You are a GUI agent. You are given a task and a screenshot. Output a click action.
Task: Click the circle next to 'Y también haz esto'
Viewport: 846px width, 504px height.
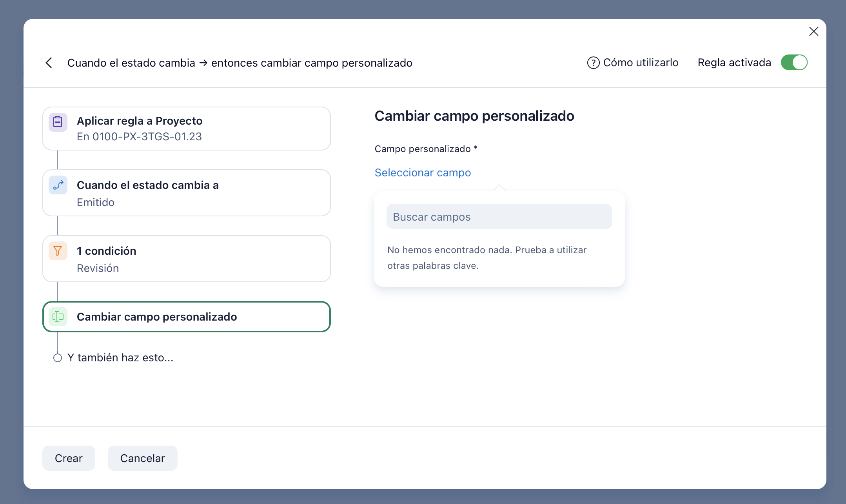(58, 358)
